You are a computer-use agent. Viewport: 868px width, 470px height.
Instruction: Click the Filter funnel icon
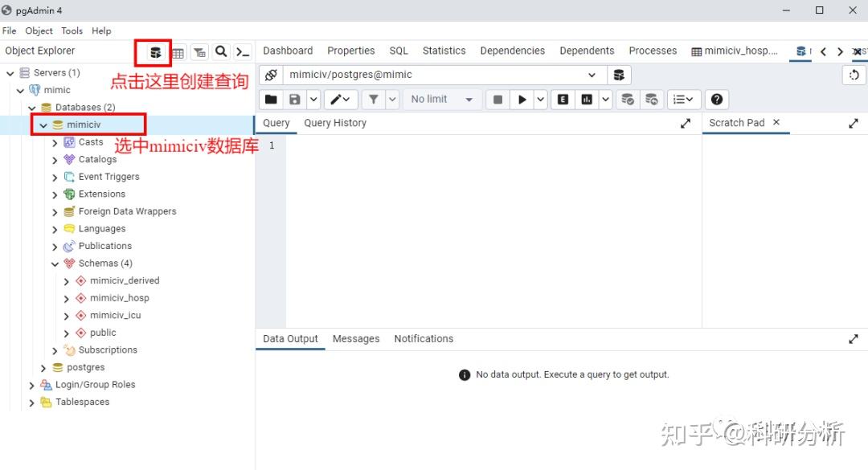[x=374, y=99]
